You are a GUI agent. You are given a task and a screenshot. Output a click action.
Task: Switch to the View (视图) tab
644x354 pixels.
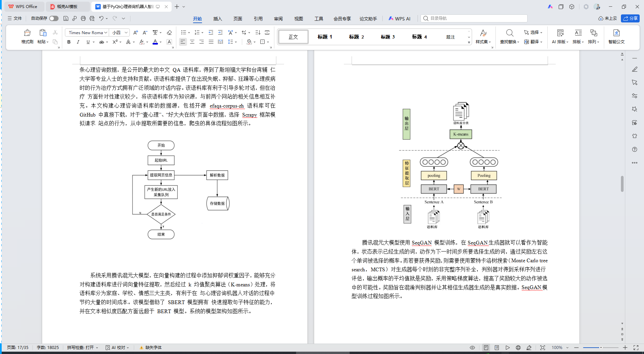[298, 19]
